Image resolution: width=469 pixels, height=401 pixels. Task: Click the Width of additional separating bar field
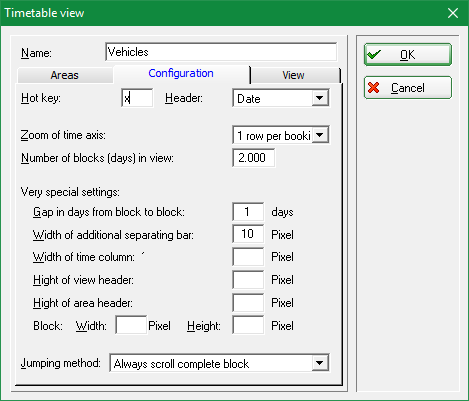(x=248, y=234)
